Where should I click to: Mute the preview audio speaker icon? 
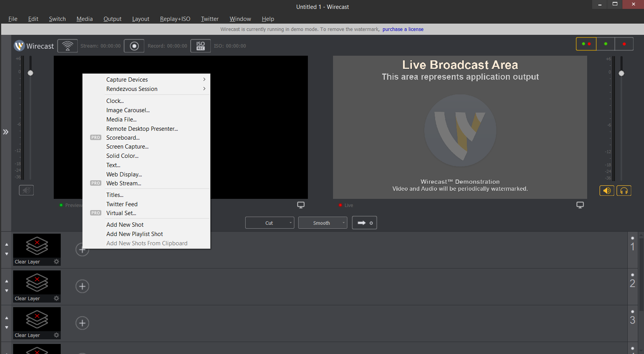click(x=26, y=190)
